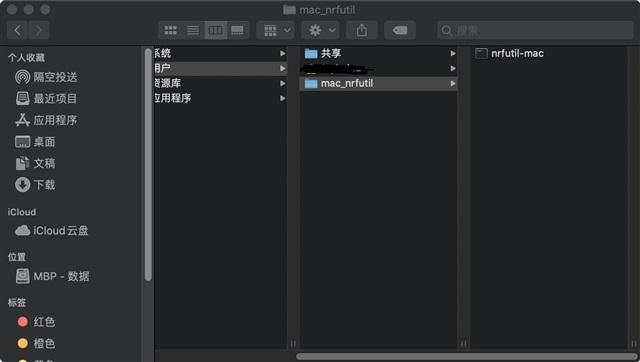Open 文稿 in sidebar

(35, 163)
